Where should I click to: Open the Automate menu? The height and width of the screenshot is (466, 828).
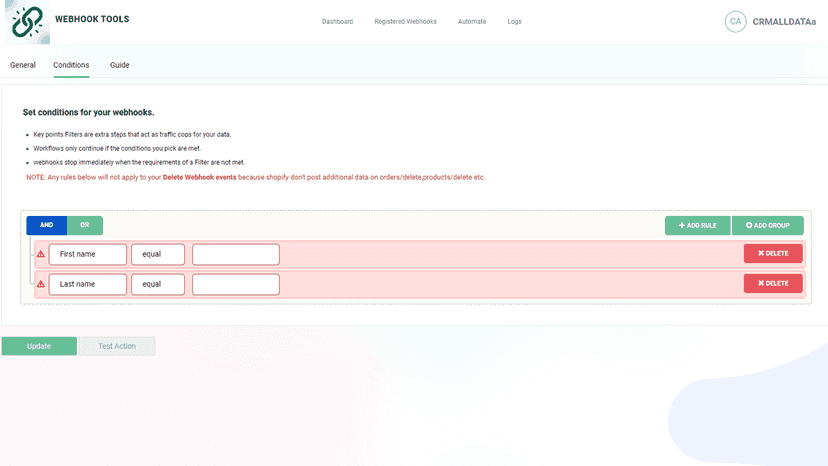click(x=472, y=22)
